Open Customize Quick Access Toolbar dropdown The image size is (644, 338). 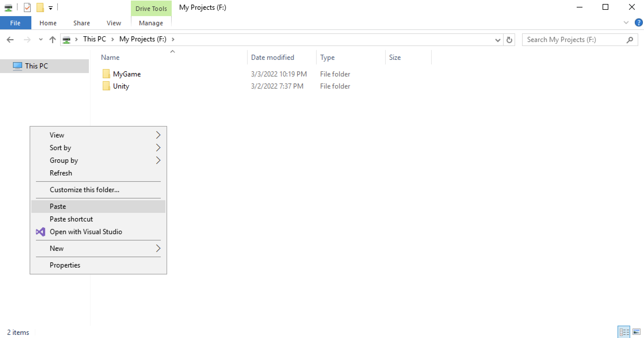(51, 8)
